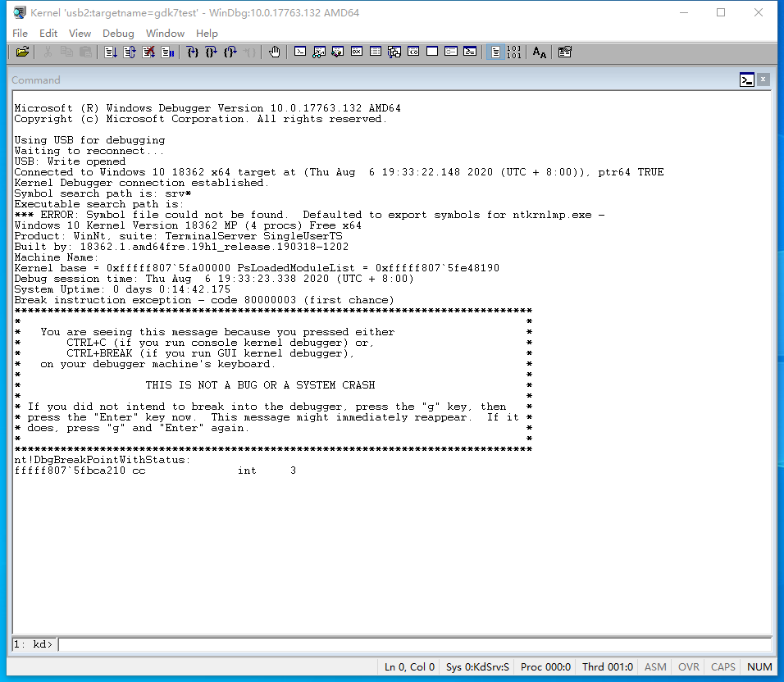Open the Command Browser toolbar icon
784x682 pixels.
(x=470, y=52)
